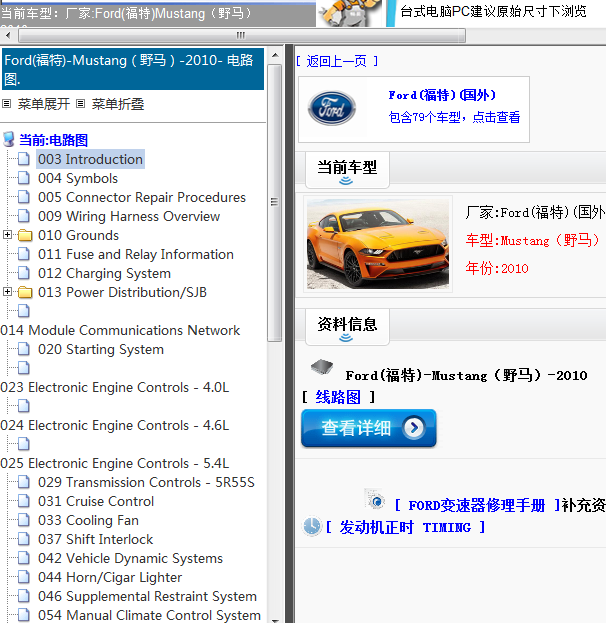Image resolution: width=606 pixels, height=623 pixels.
Task: Click the page icon beside 046 Supplemental Restraint System
Action: tap(24, 596)
